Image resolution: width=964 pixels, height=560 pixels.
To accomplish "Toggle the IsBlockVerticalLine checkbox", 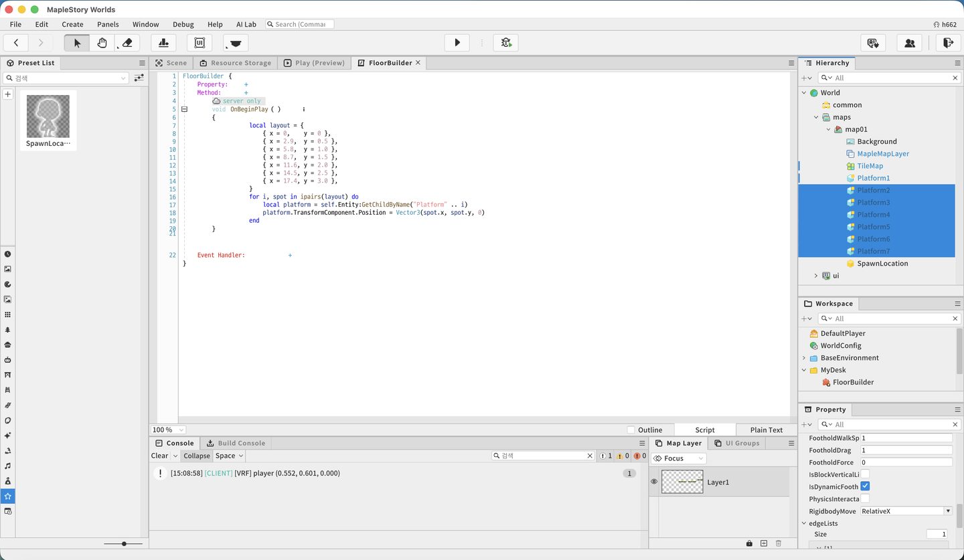I will pyautogui.click(x=866, y=474).
